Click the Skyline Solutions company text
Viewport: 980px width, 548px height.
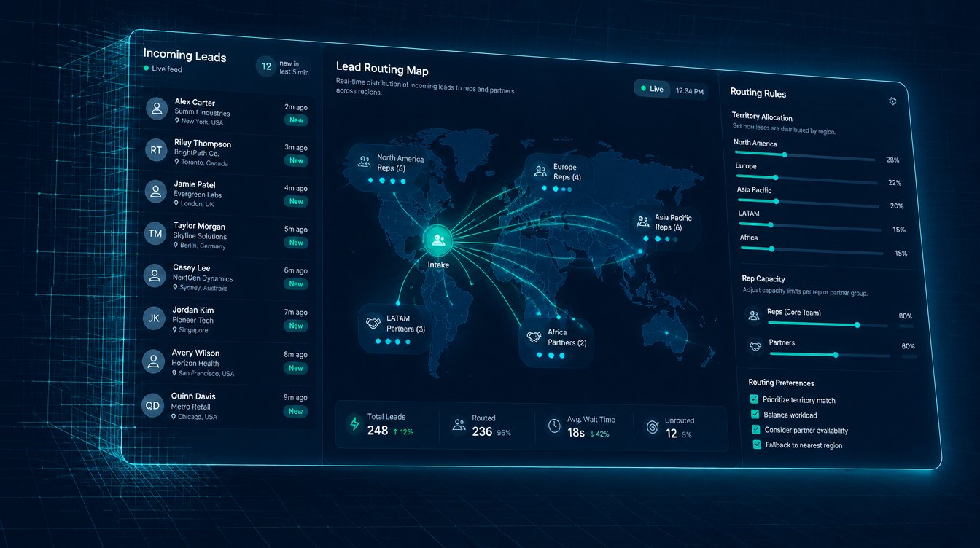click(200, 237)
